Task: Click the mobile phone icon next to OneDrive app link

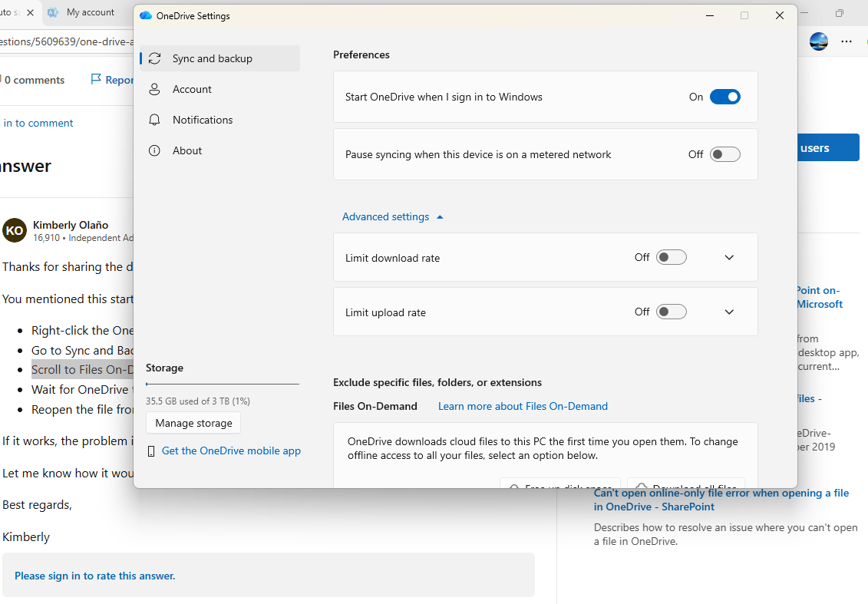Action: point(151,451)
